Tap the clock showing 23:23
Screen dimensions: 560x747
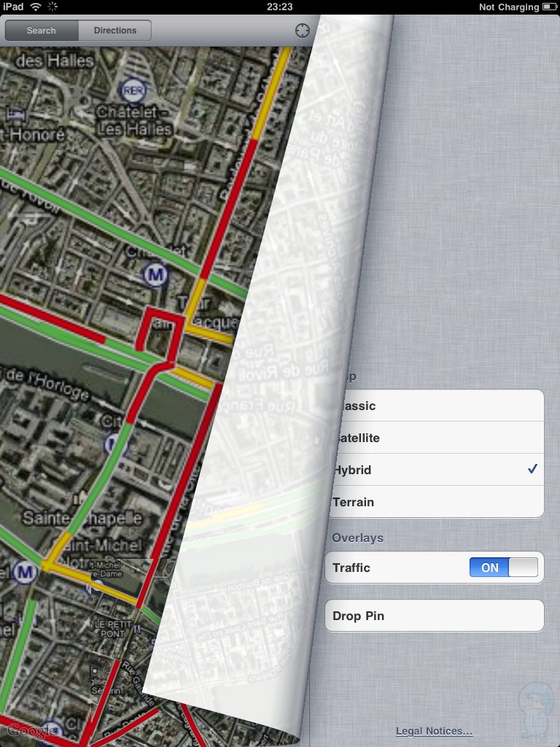click(x=279, y=7)
